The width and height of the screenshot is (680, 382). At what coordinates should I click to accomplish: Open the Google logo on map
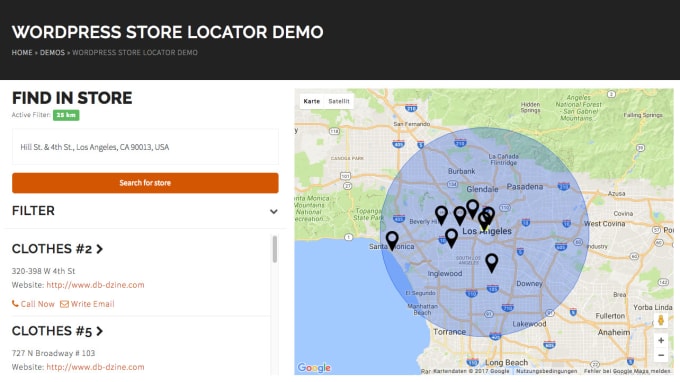click(x=314, y=368)
